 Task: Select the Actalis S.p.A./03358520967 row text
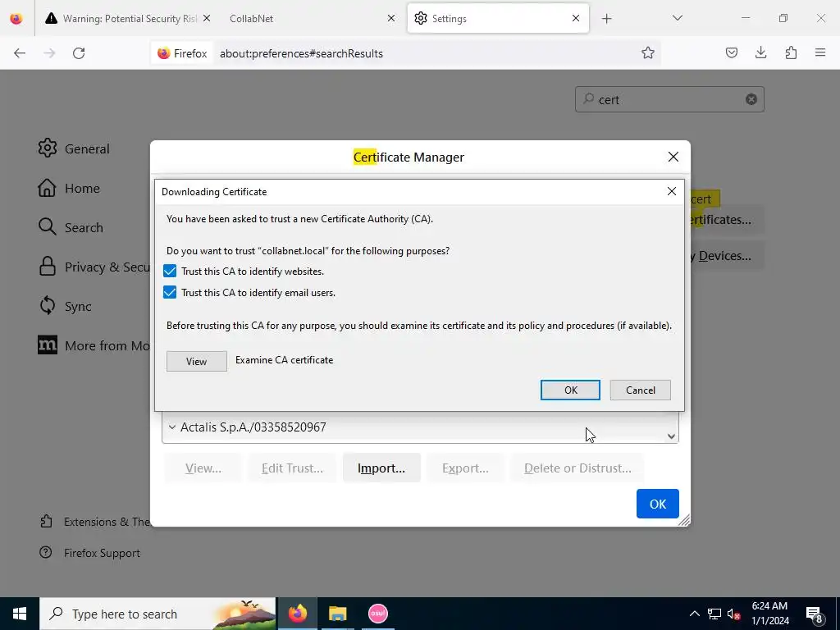point(253,427)
